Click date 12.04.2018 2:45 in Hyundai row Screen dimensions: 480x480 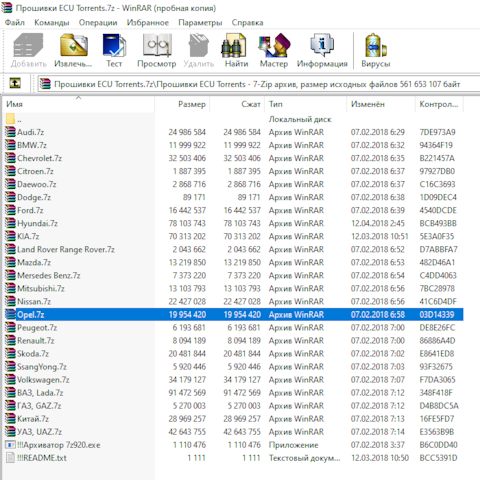pos(378,223)
